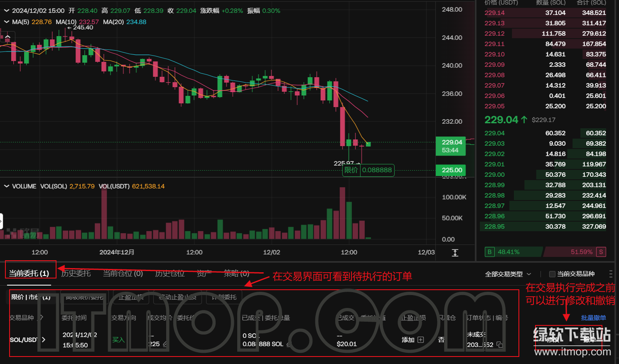Open the vertical dots options menu

click(x=610, y=274)
